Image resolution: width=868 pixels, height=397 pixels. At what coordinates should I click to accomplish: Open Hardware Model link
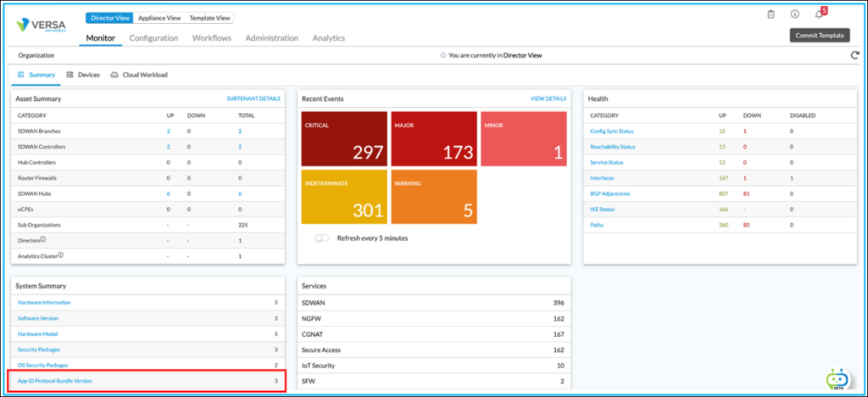(x=37, y=334)
